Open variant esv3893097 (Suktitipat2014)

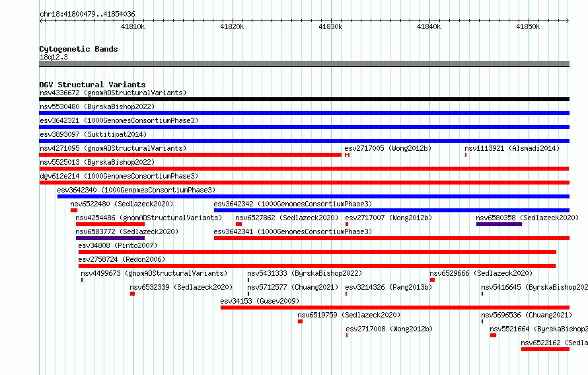[x=93, y=134]
